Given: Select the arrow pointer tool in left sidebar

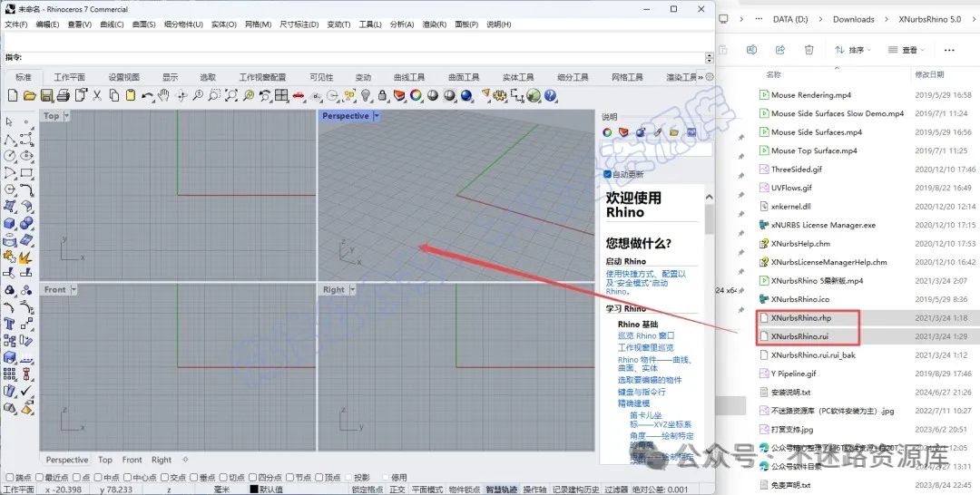Looking at the screenshot, I should click(x=9, y=121).
